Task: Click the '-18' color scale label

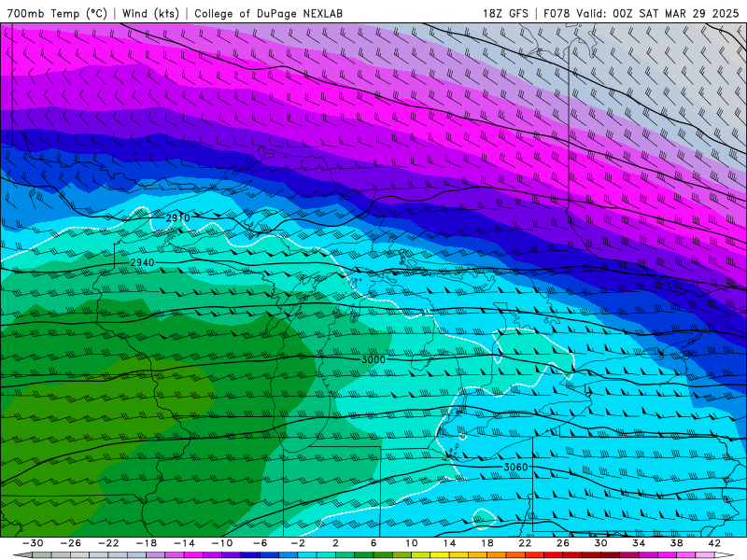Action: (x=147, y=543)
